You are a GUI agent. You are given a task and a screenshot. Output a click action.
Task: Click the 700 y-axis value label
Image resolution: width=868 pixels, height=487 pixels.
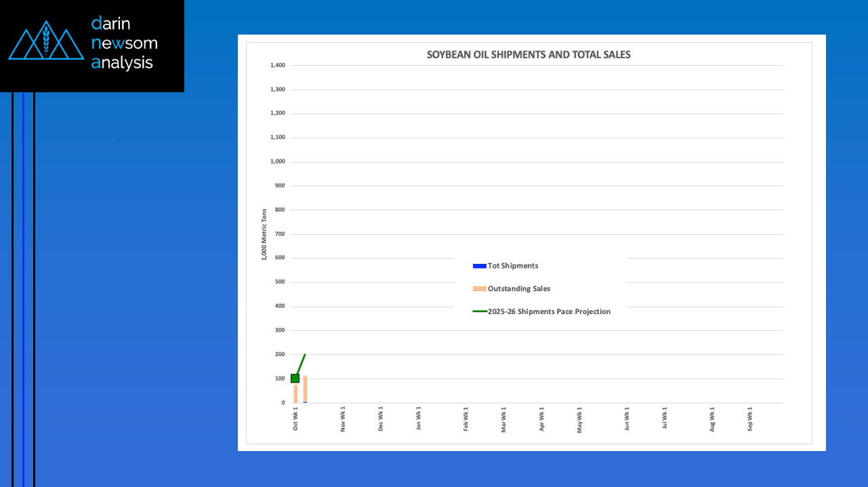[x=279, y=234]
